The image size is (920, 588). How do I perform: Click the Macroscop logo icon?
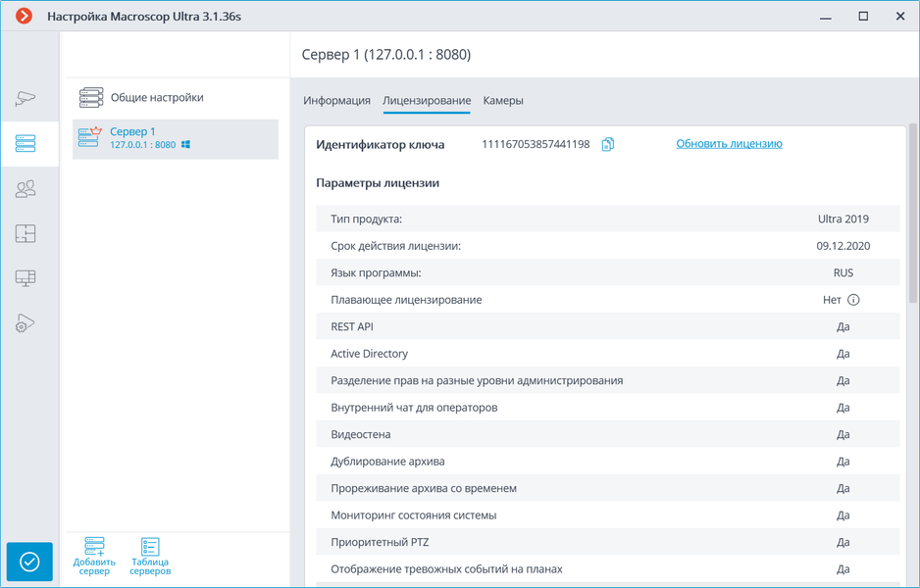point(24,16)
